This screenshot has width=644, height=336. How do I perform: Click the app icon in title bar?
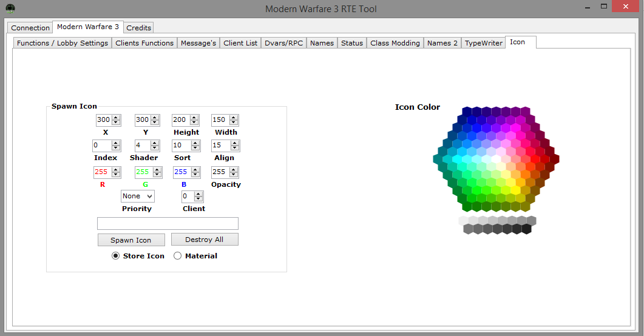click(x=10, y=8)
